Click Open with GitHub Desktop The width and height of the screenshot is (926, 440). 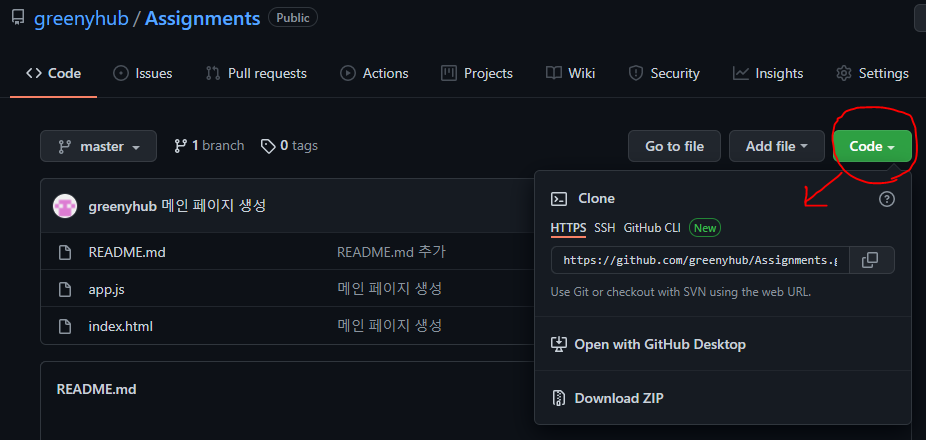pyautogui.click(x=660, y=344)
